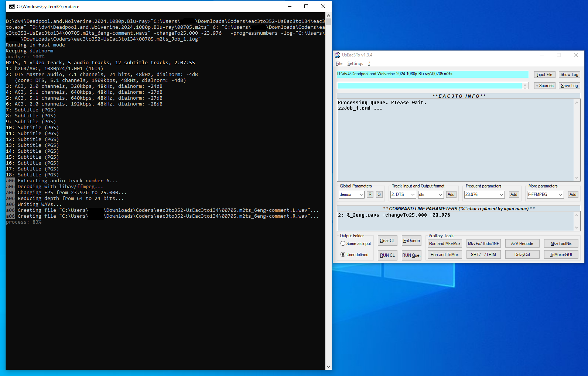Click the Clear CL button
Viewport: 588px width, 376px height.
pyautogui.click(x=387, y=241)
